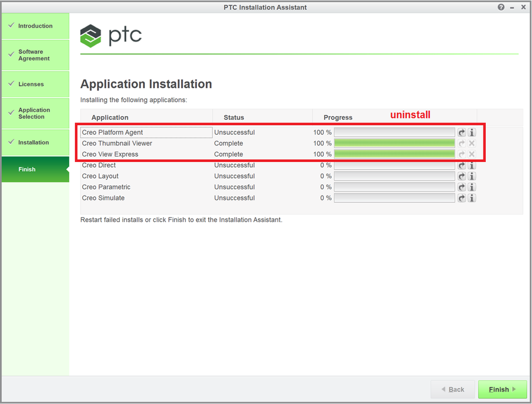
Task: Restart the Creo Parametric install
Action: tap(461, 187)
